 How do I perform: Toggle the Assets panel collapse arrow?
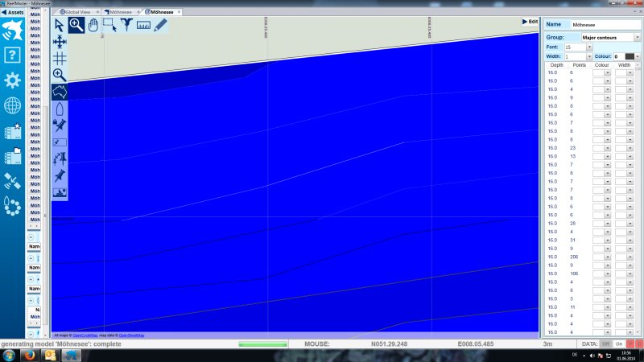(5, 13)
